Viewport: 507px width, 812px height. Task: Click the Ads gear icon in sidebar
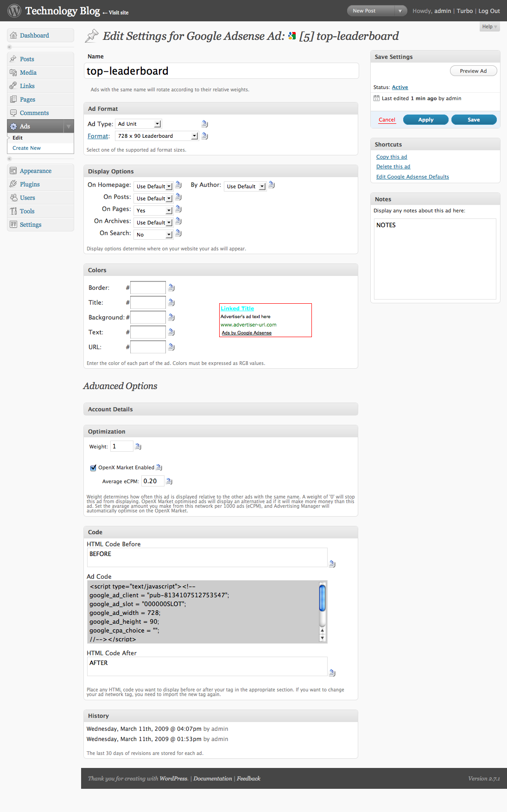point(13,127)
